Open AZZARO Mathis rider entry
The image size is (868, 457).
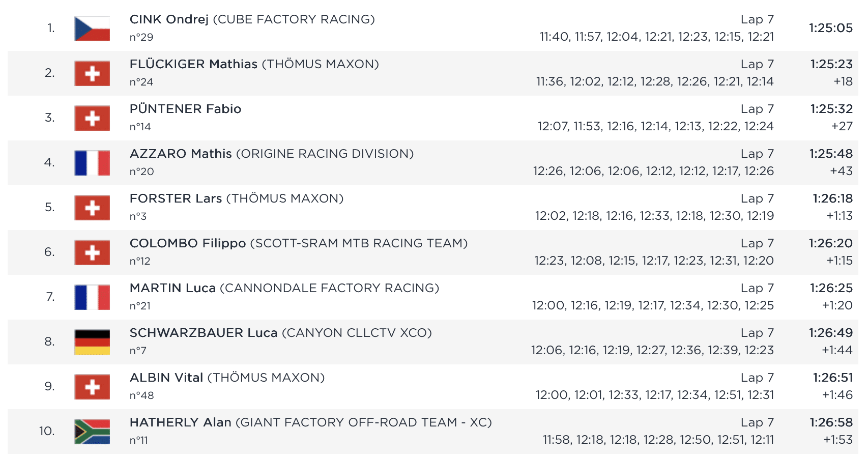click(181, 154)
